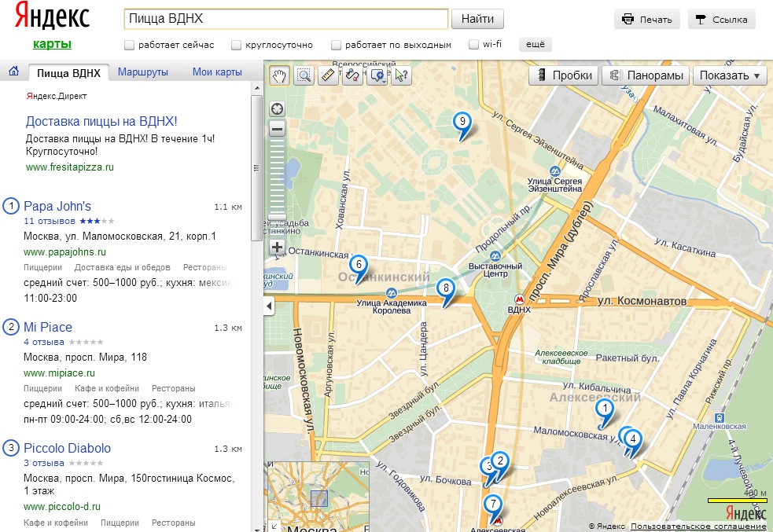Open the Papa John's result link
The width and height of the screenshot is (773, 532).
(57, 207)
